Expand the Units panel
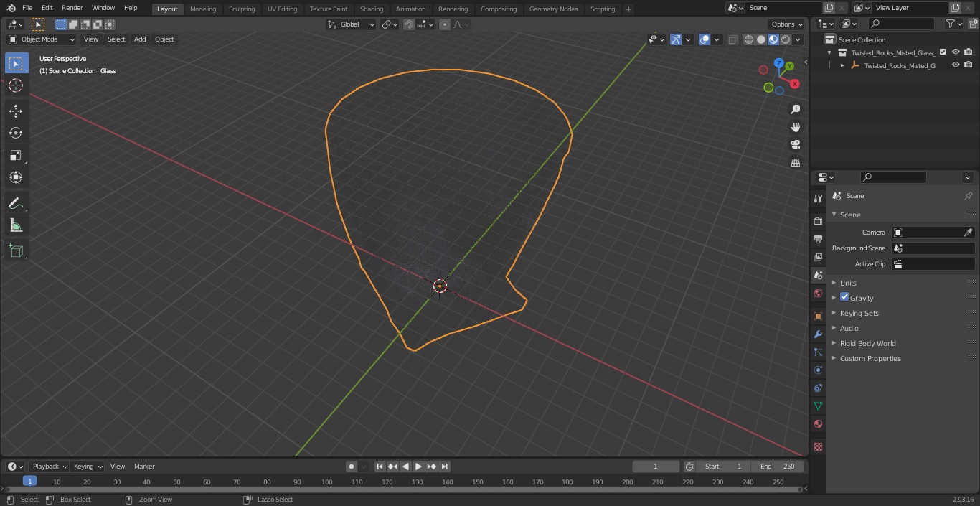Viewport: 980px width, 506px height. 848,283
